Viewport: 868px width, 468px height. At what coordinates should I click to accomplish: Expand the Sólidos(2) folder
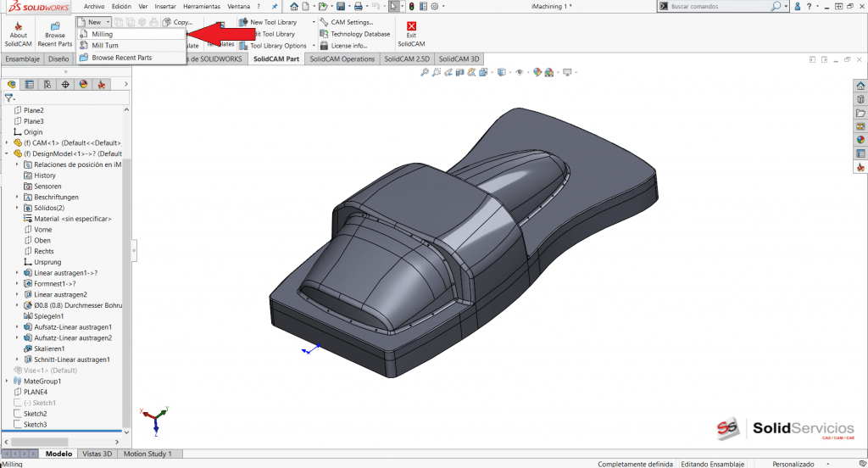click(17, 208)
